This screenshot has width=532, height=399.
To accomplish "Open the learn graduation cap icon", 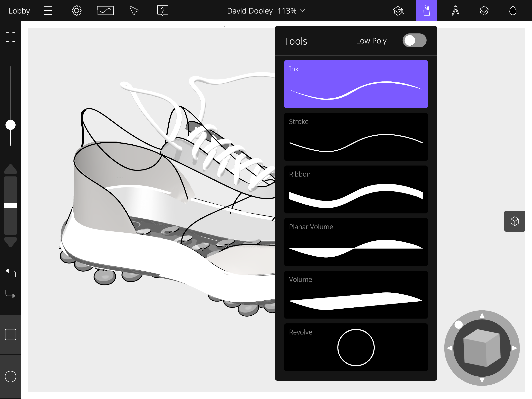I will click(x=398, y=11).
